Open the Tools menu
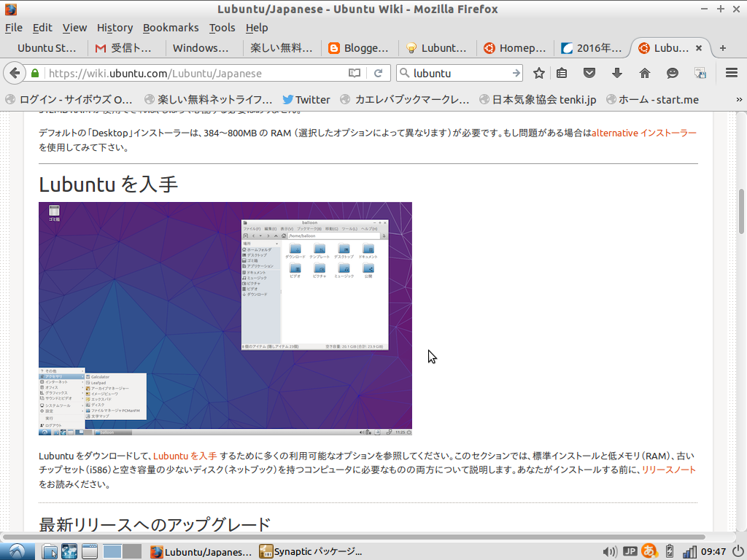 [x=222, y=28]
